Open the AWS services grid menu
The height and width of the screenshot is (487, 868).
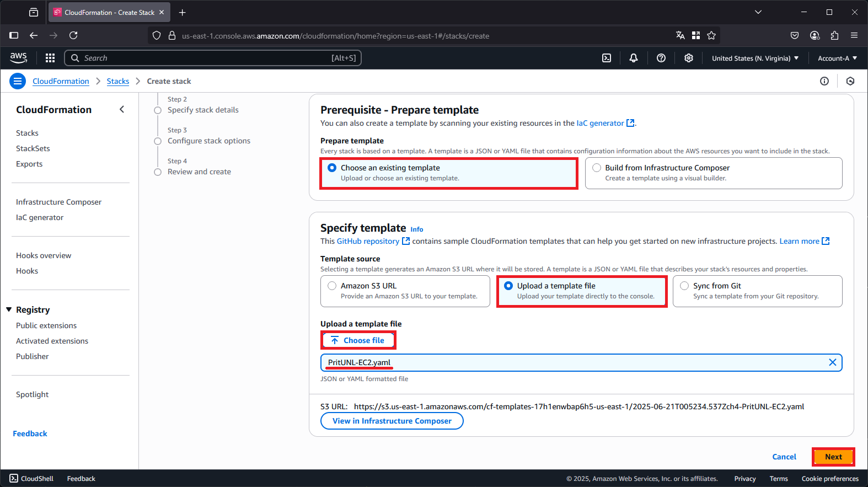point(50,58)
